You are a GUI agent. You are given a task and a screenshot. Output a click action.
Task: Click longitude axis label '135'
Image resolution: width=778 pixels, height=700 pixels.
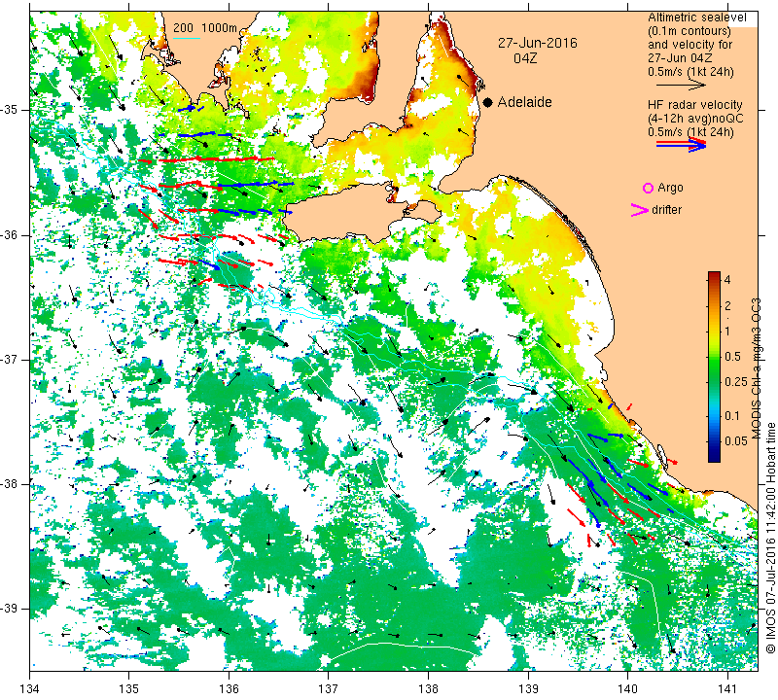(129, 688)
